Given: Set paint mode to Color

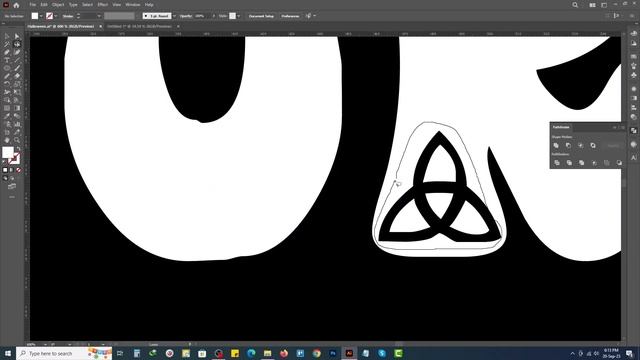Looking at the screenshot, I should pos(5,170).
